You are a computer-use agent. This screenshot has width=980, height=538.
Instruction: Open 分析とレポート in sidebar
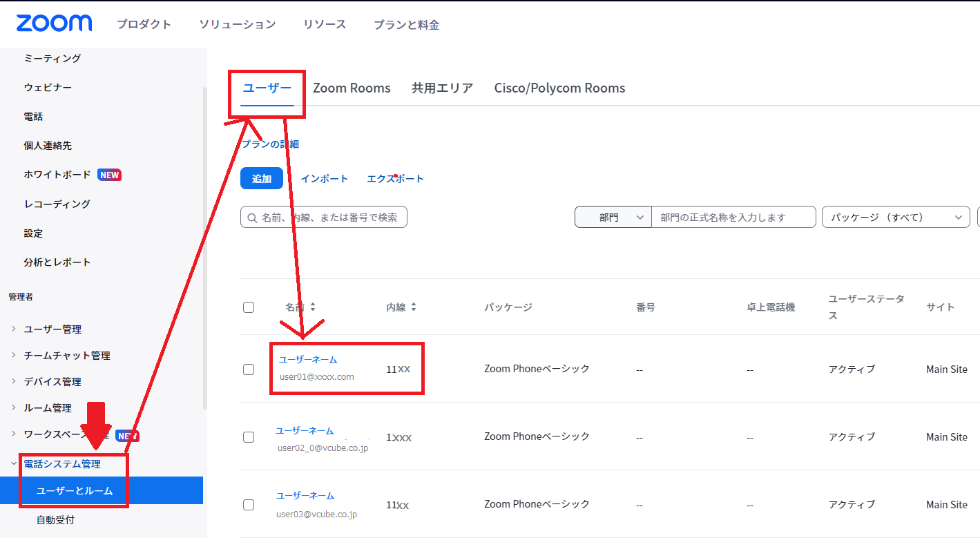[57, 262]
